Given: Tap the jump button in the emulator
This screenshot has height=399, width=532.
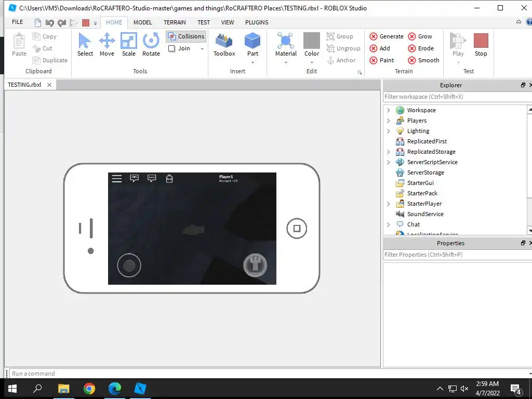Looking at the screenshot, I should click(x=255, y=265).
